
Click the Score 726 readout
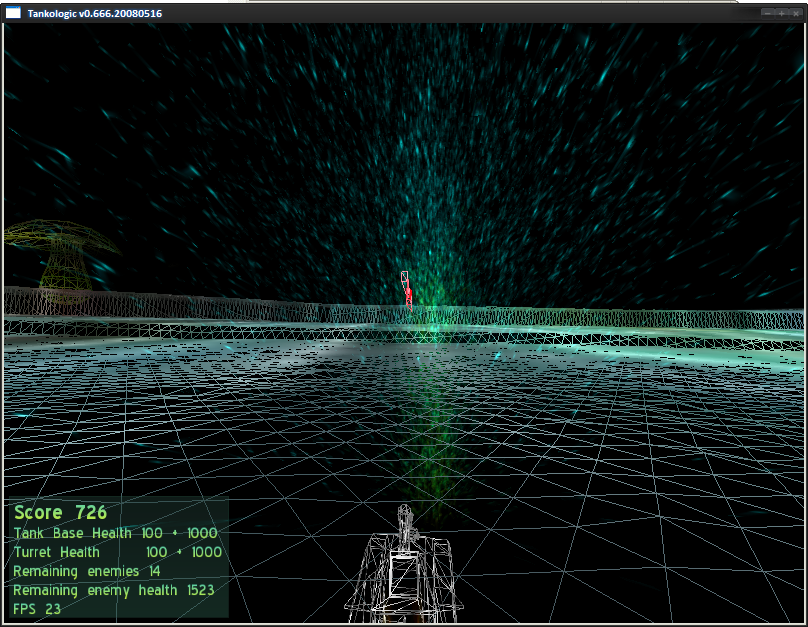[60, 513]
